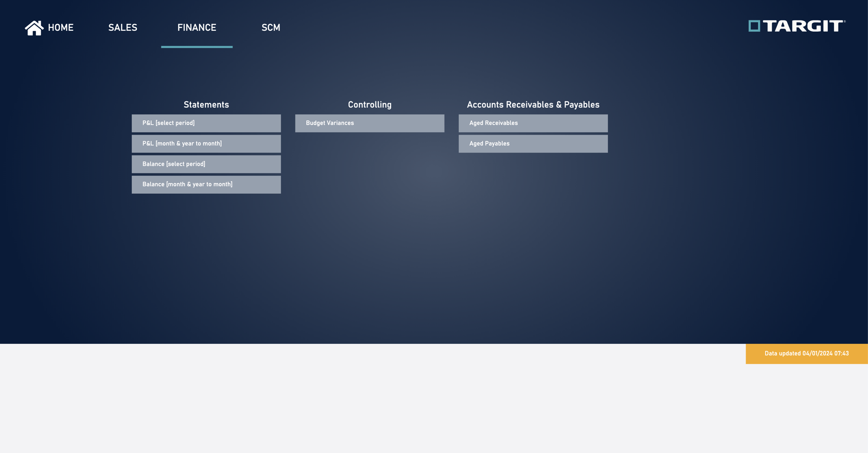
Task: Open Balance [select period] report
Action: click(x=206, y=164)
